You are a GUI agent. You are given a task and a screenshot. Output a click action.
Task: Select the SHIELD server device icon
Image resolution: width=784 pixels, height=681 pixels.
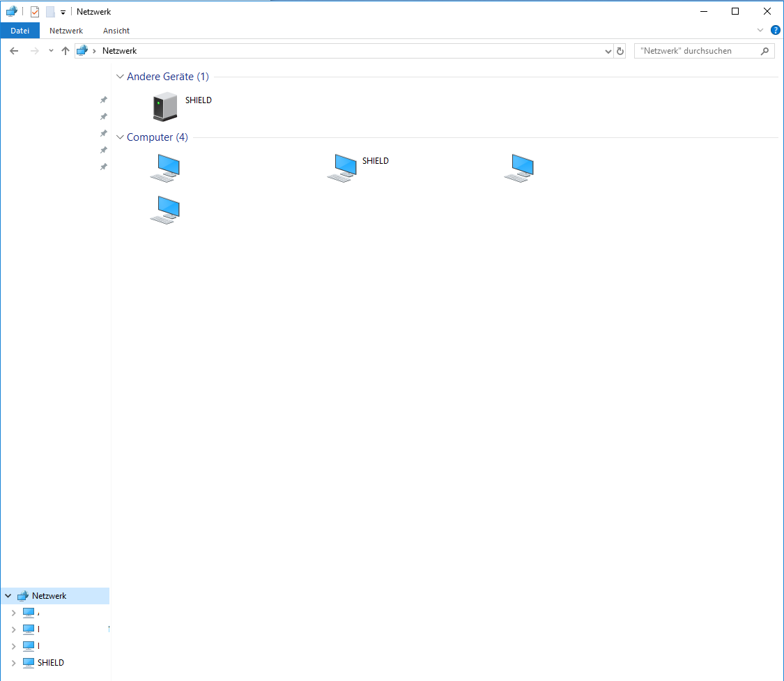coord(165,107)
